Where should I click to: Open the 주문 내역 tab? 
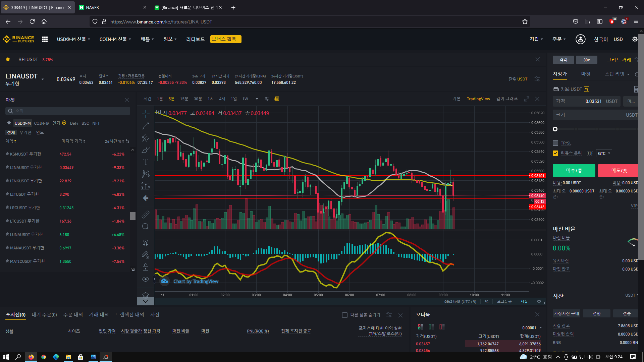[73, 314]
